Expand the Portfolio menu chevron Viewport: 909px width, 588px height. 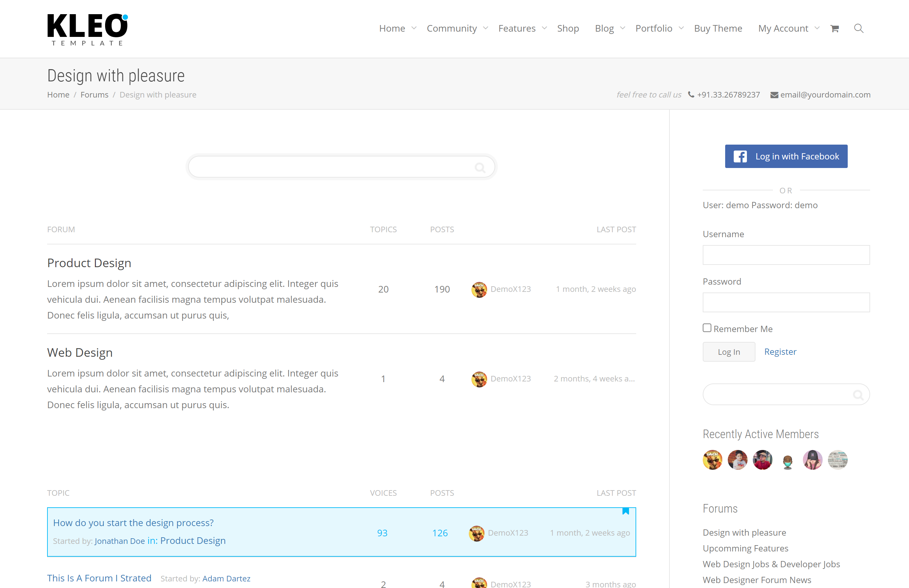pyautogui.click(x=681, y=28)
